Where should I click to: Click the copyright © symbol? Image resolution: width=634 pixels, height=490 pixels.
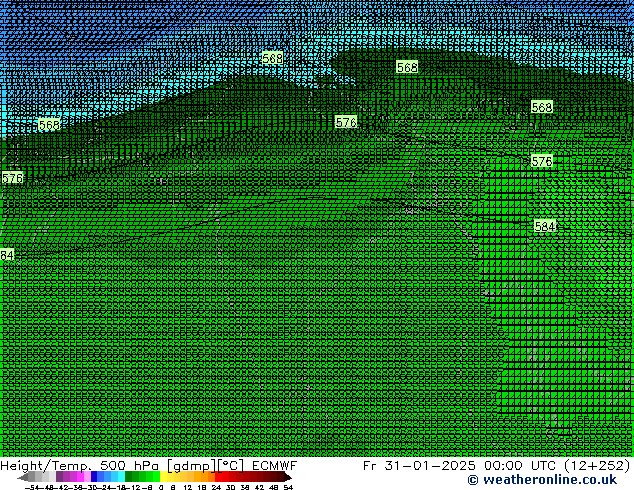click(473, 480)
